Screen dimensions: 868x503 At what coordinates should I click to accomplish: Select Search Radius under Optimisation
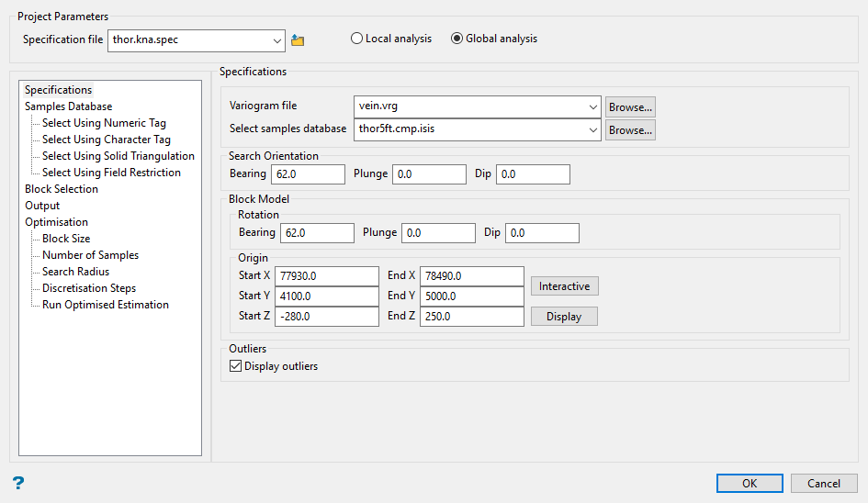(75, 272)
